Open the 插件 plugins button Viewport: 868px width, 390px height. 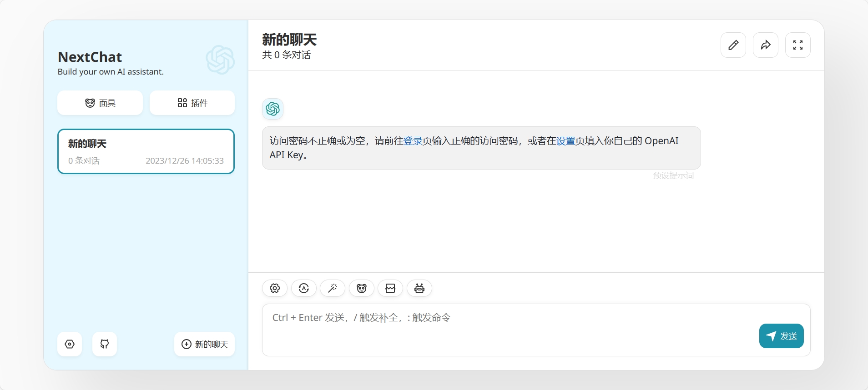click(192, 103)
